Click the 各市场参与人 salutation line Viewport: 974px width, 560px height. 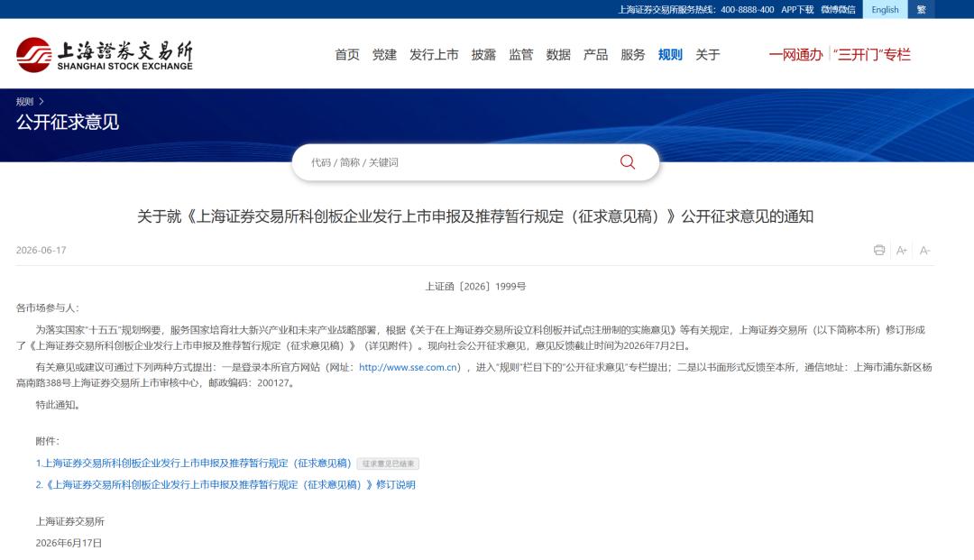tap(47, 308)
